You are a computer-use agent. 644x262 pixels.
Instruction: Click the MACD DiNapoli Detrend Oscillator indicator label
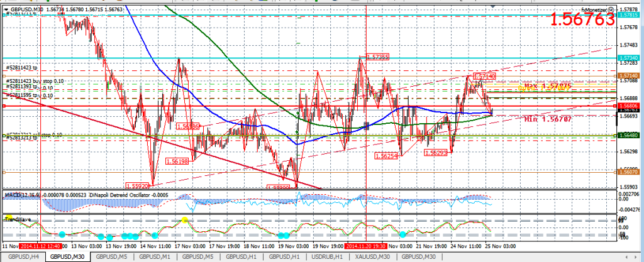click(76, 195)
